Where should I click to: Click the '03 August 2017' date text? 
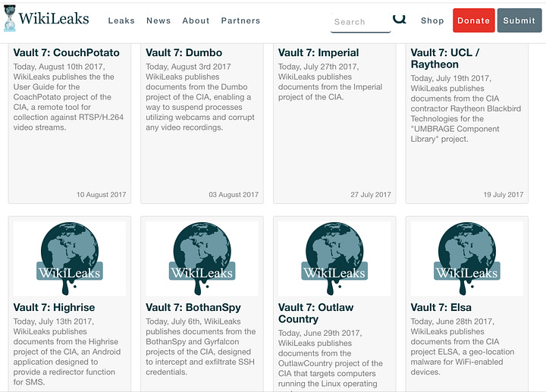click(x=234, y=195)
